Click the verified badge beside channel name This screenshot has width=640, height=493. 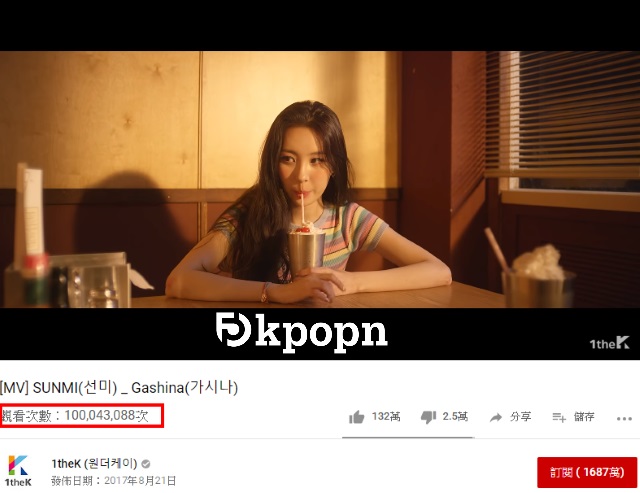[x=145, y=464]
